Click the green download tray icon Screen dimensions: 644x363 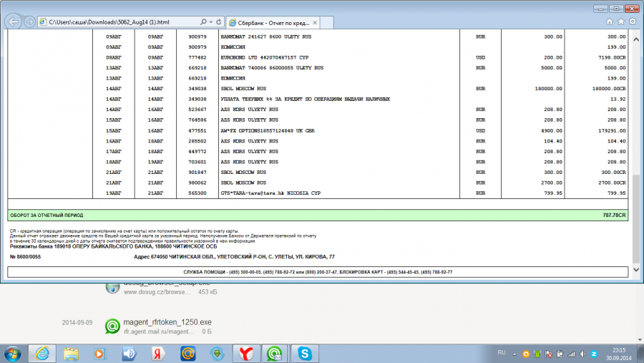coord(537,354)
